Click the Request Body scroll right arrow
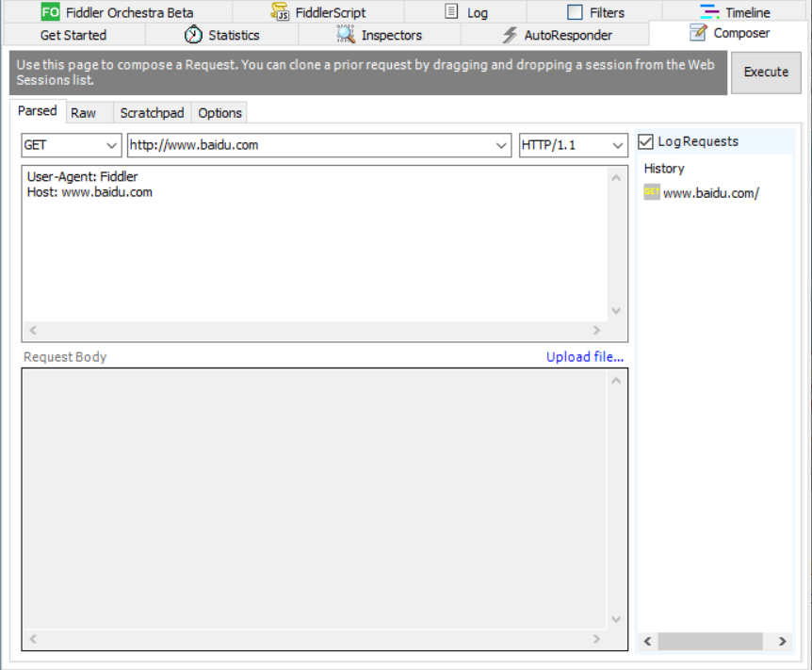The image size is (812, 670). [596, 639]
